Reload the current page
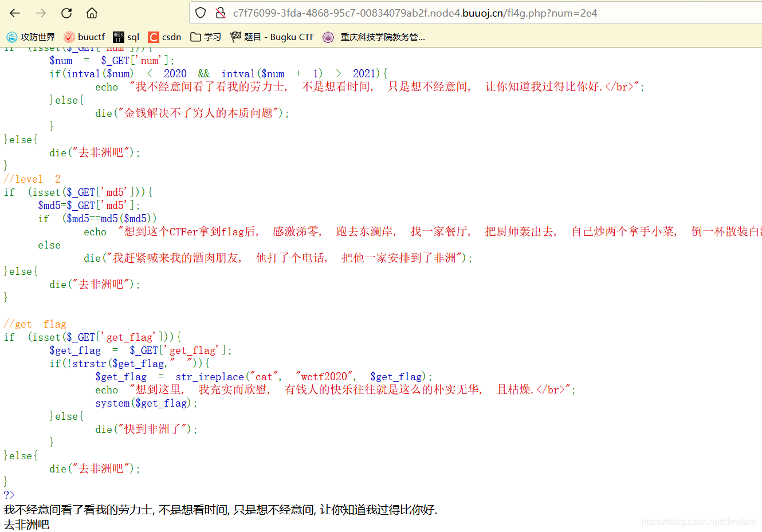Screen dimensions: 762x532 [66, 13]
